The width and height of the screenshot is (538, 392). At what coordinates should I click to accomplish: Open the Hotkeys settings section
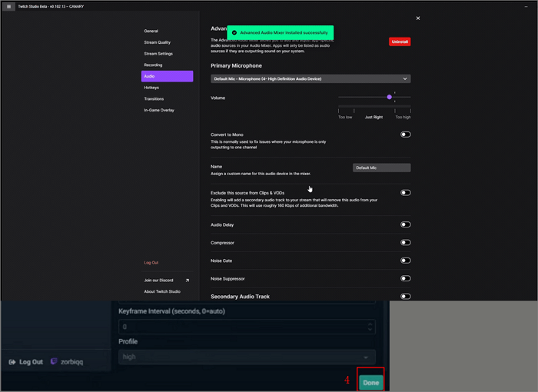pos(151,88)
